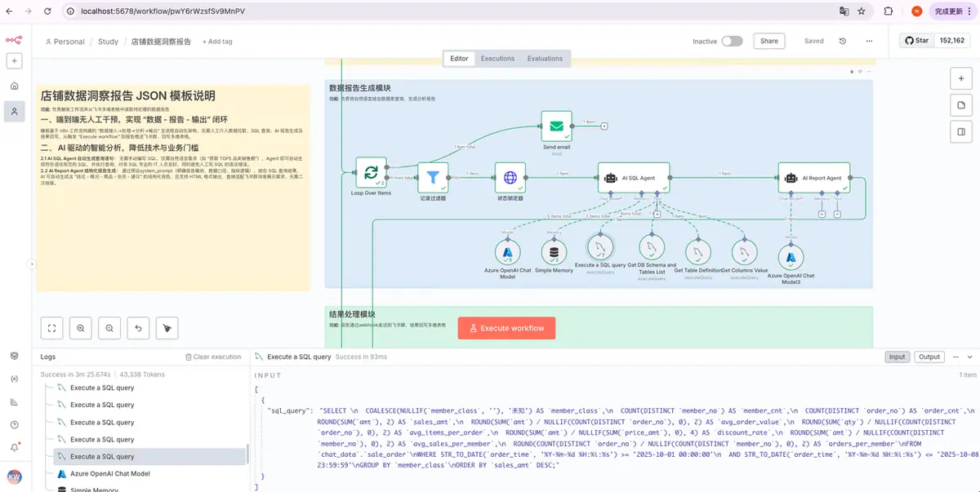Click the plus create button in sidebar
The height and width of the screenshot is (492, 980).
point(14,61)
